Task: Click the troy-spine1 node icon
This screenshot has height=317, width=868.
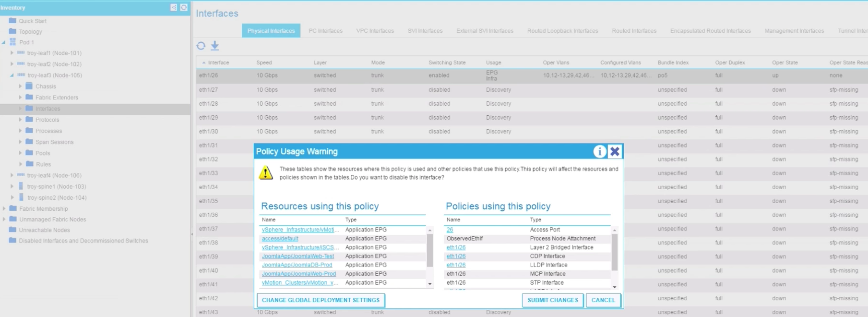Action: [x=21, y=186]
